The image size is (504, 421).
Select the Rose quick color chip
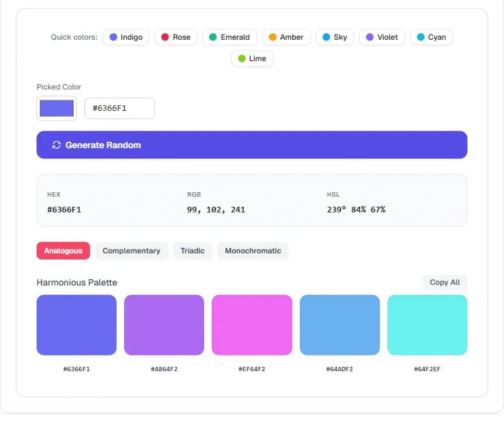point(176,37)
